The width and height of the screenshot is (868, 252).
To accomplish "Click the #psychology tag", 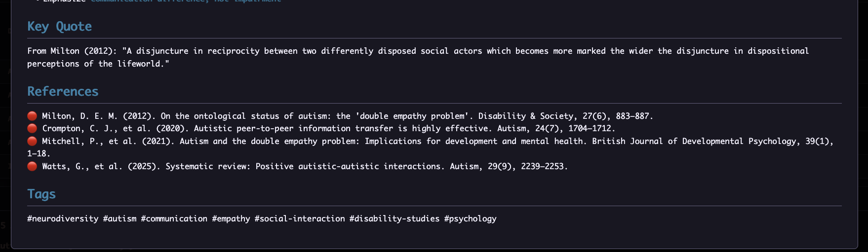I will pos(470,218).
